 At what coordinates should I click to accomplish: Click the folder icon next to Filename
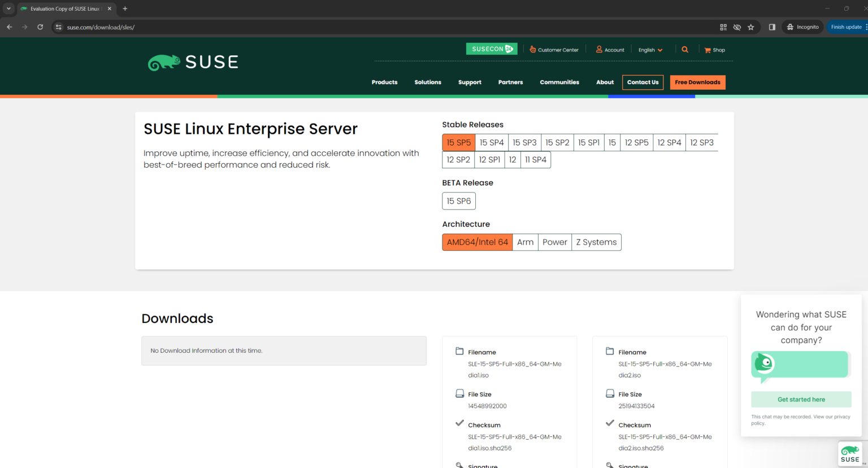click(460, 351)
